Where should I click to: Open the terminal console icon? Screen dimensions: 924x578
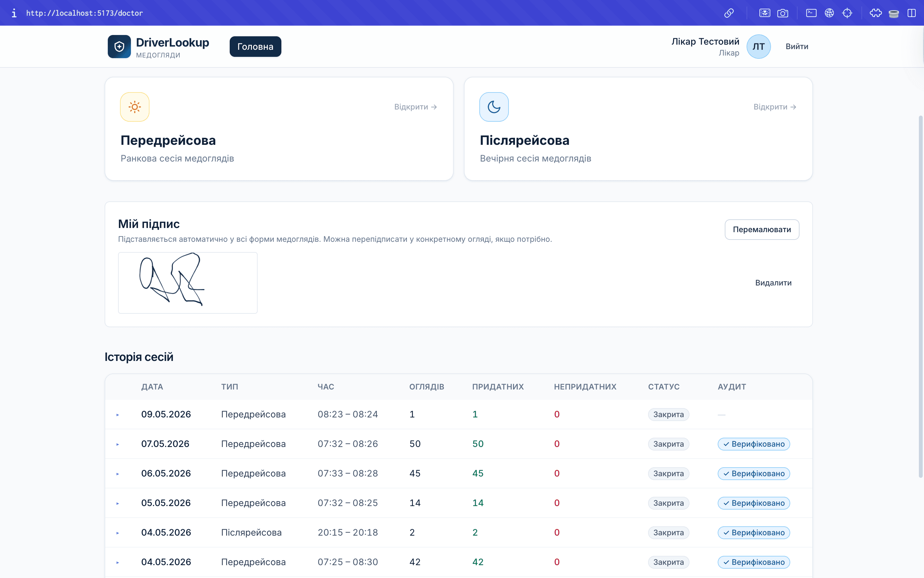coord(811,13)
